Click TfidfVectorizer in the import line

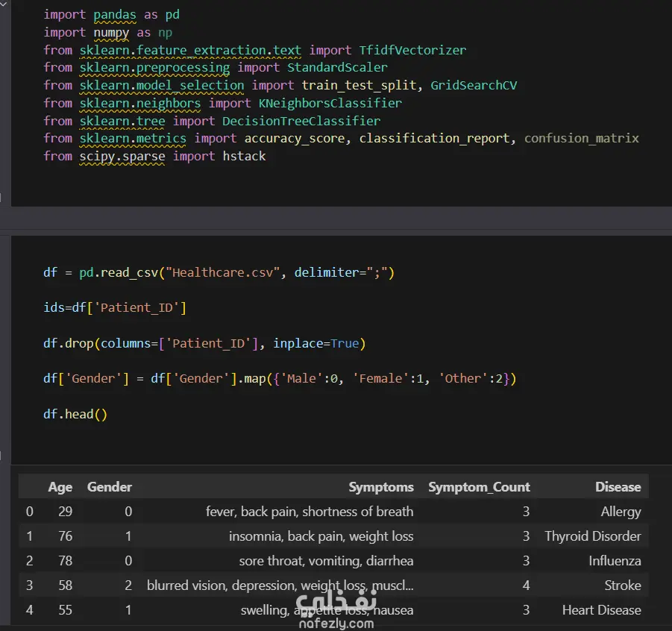(x=412, y=50)
